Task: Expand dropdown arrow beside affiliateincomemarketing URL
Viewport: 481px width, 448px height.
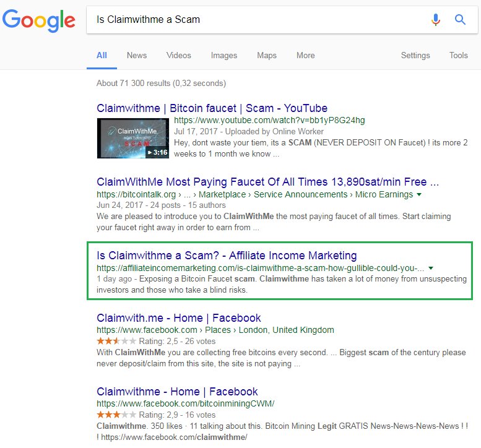Action: tap(431, 268)
